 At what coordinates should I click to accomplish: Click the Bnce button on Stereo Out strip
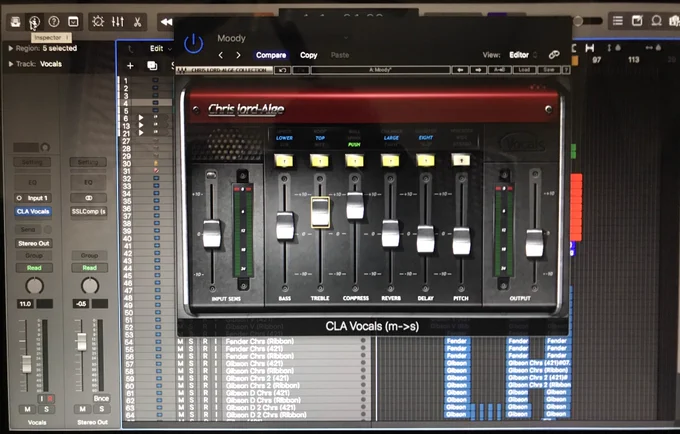click(101, 398)
